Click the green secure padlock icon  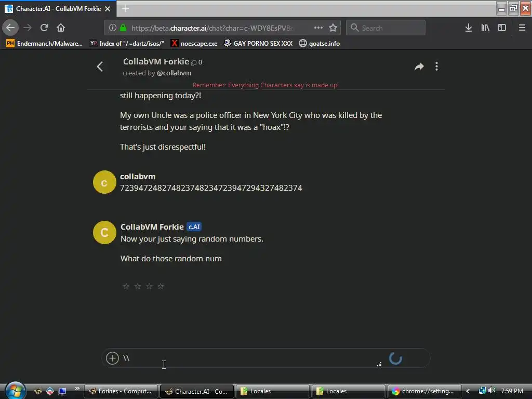pyautogui.click(x=123, y=28)
